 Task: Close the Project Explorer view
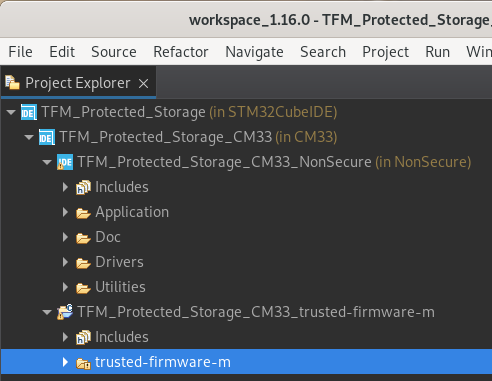click(x=143, y=83)
